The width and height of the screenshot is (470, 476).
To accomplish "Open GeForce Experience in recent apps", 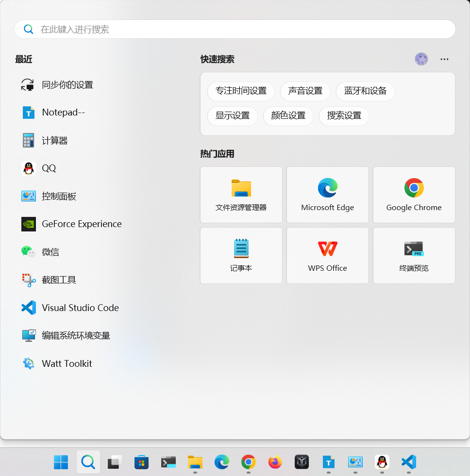I will pos(81,224).
